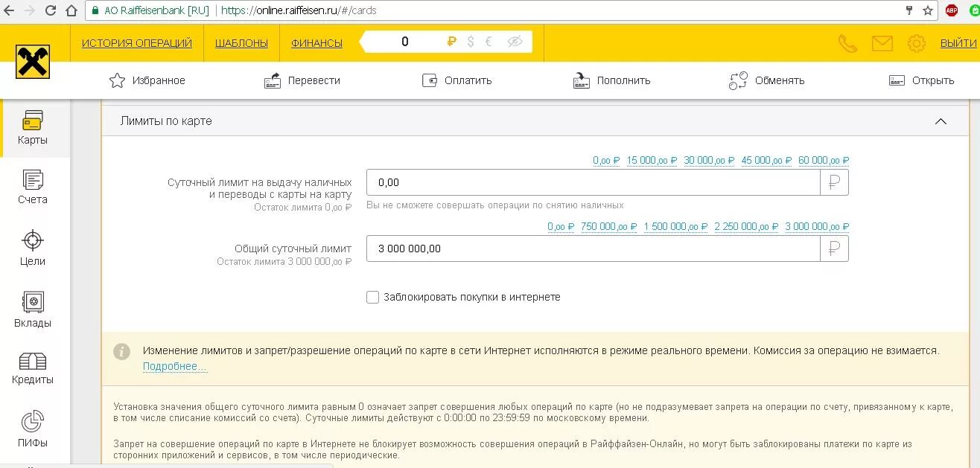Open Финансы menu
Screen dimensions: 980x468
[317, 43]
